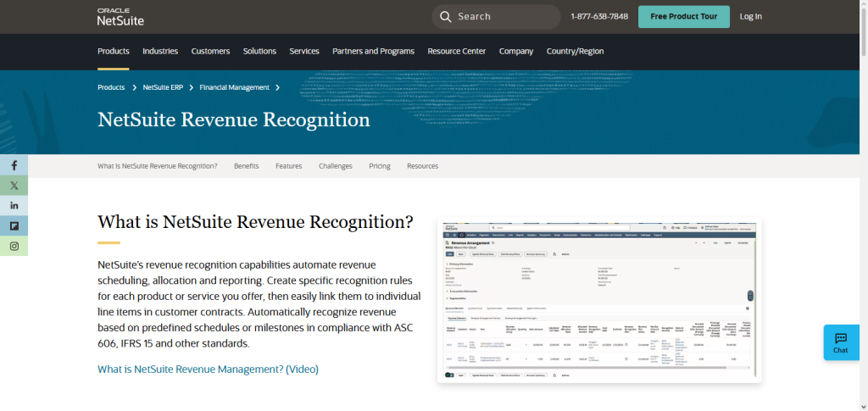
Task: Open the Services menu
Action: point(304,51)
